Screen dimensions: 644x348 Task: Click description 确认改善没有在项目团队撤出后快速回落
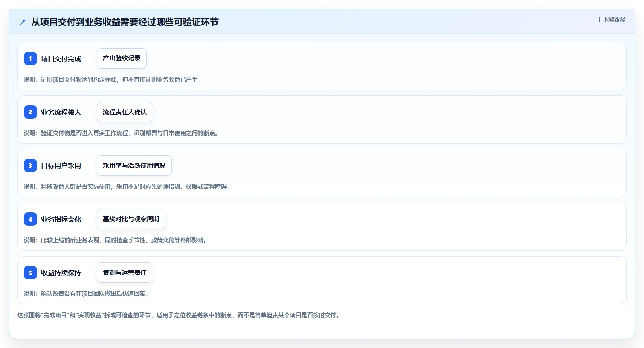click(87, 294)
